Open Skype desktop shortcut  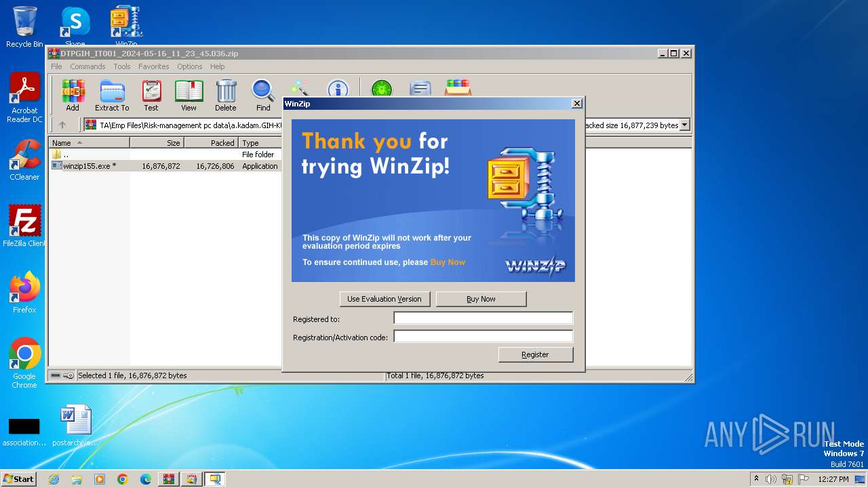[x=75, y=27]
